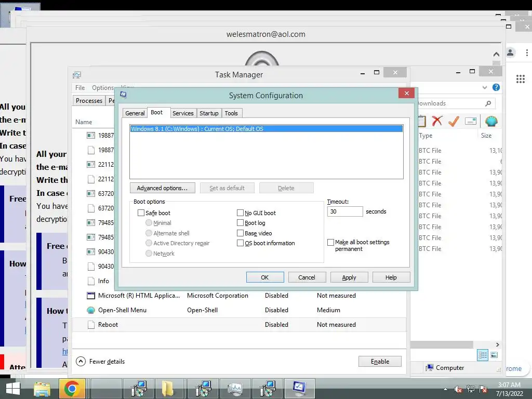Enable the Safe boot checkbox
This screenshot has width=532, height=399.
coord(141,212)
